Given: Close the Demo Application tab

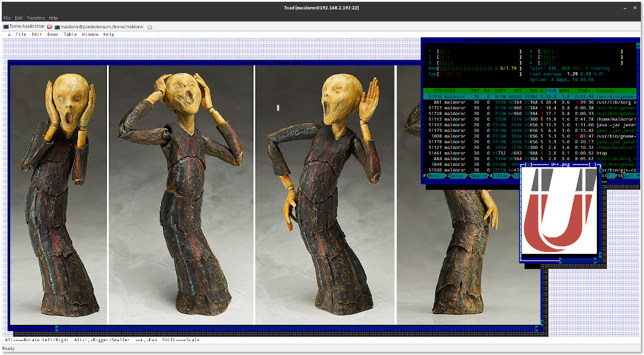Looking at the screenshot, I should click(x=50, y=27).
